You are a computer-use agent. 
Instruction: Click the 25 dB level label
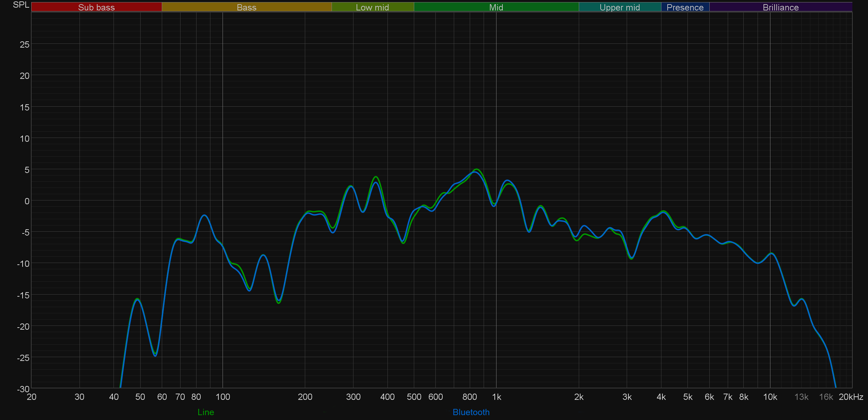tap(24, 44)
